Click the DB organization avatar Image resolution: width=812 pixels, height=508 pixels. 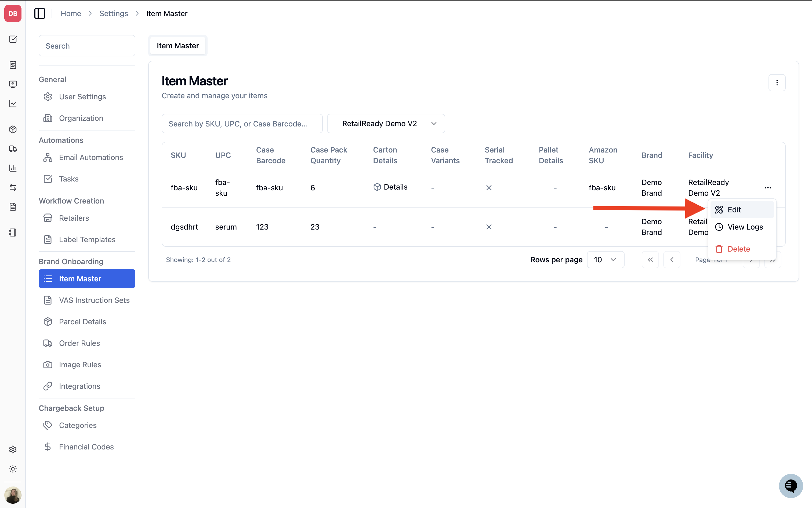(x=13, y=13)
